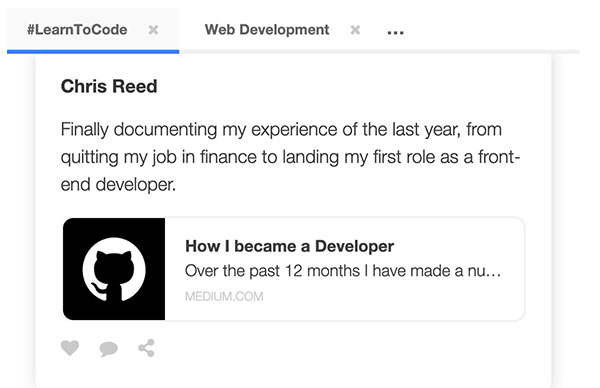Open comments via speech bubble icon
600x388 pixels.
coord(109,349)
